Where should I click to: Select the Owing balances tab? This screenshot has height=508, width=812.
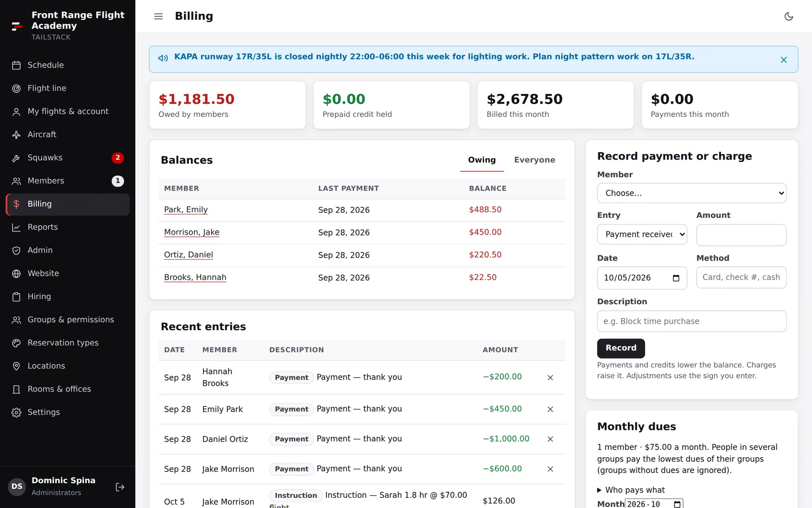tap(482, 160)
